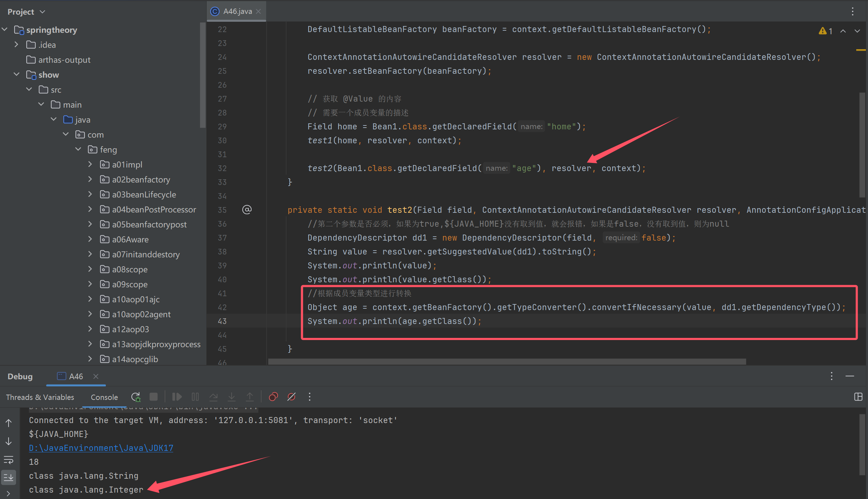Collapse the java source folder
Viewport: 868px width, 499px height.
click(54, 119)
